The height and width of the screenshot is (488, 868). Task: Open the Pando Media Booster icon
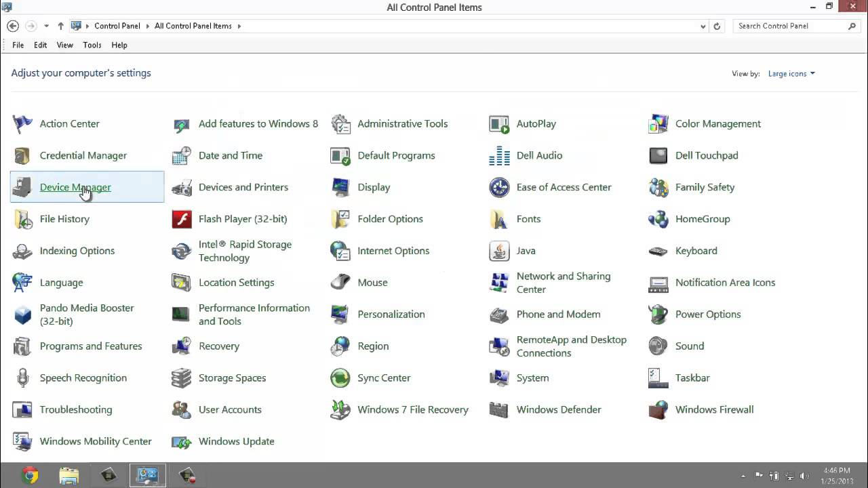coord(22,314)
